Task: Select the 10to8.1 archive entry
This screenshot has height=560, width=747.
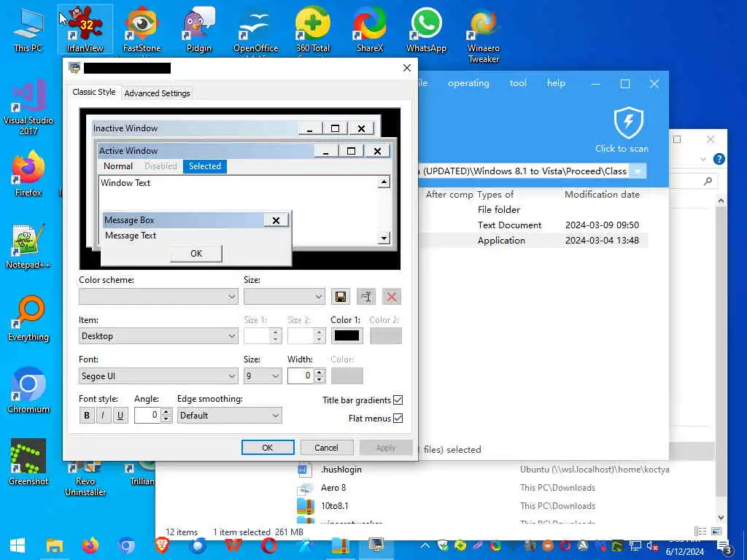Action: point(334,506)
